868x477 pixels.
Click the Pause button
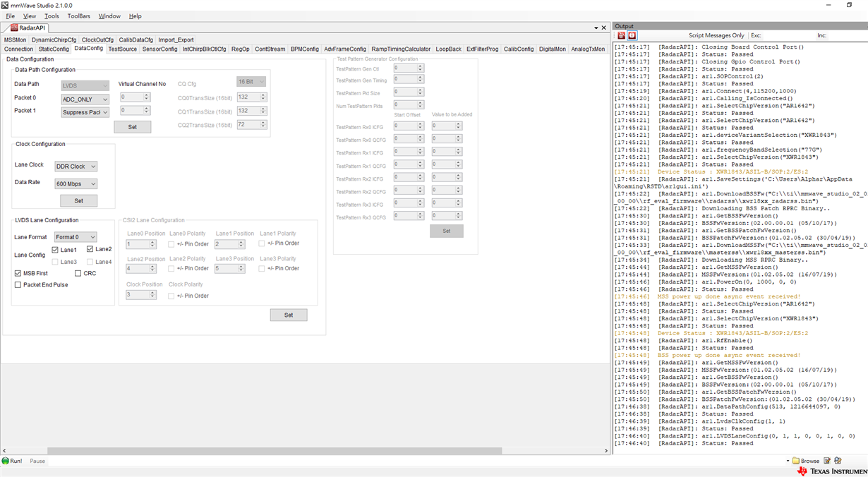click(x=37, y=461)
